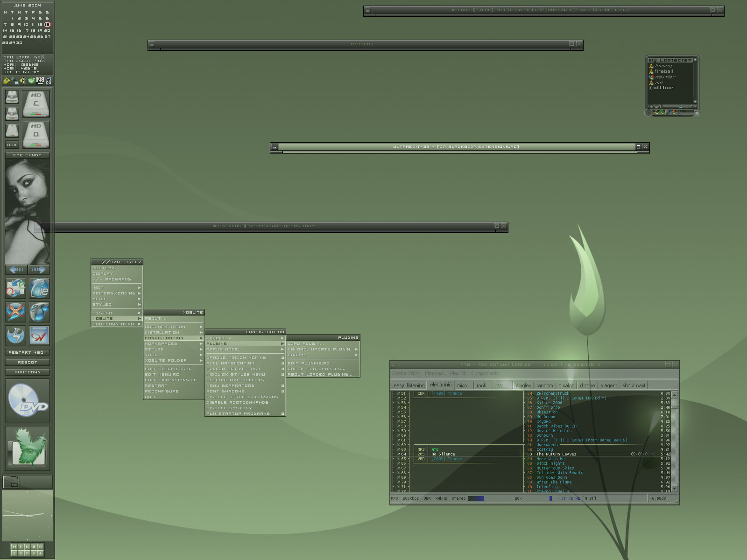Toggle Follow Active Task option
Image resolution: width=747 pixels, height=560 pixels.
pos(245,369)
